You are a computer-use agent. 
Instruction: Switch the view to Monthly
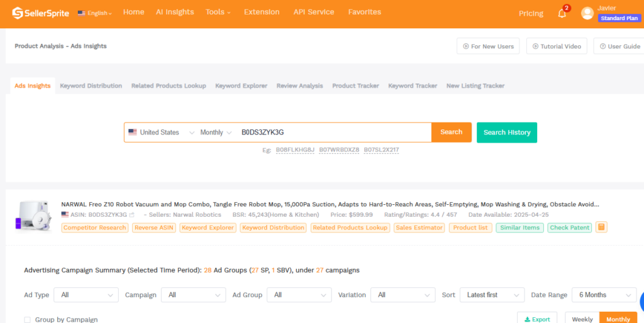(618, 319)
